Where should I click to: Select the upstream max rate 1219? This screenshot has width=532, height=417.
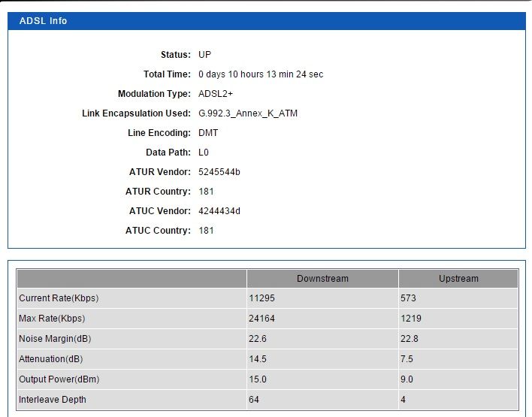pos(411,319)
